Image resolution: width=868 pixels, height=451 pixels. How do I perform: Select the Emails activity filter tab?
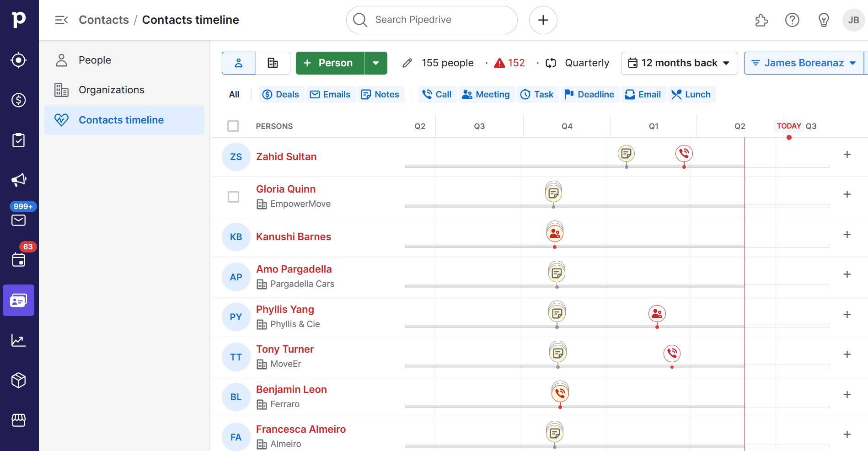click(331, 94)
